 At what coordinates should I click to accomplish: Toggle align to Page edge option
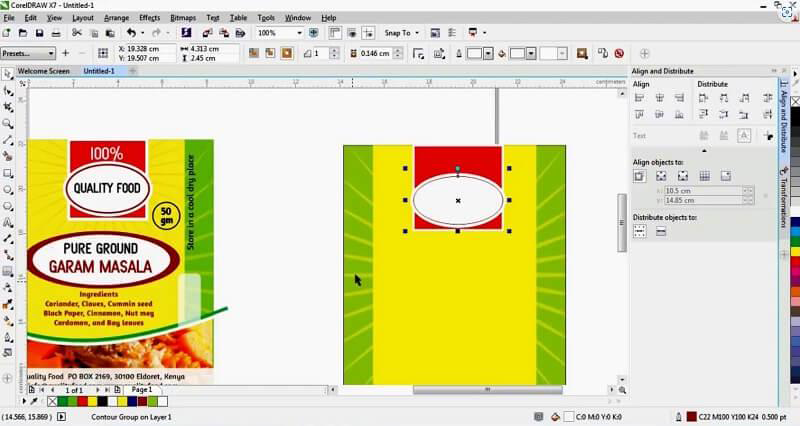pyautogui.click(x=661, y=176)
